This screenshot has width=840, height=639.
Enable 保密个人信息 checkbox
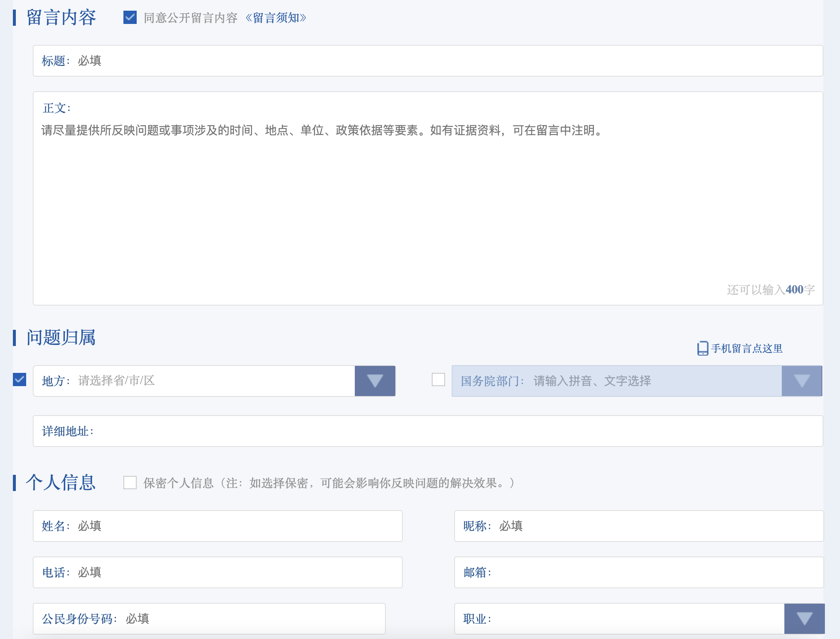130,483
